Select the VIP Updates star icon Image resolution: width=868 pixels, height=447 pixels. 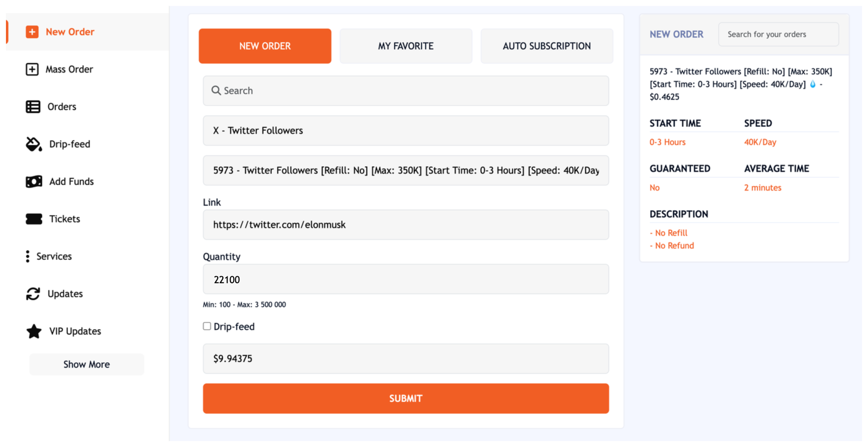click(34, 331)
